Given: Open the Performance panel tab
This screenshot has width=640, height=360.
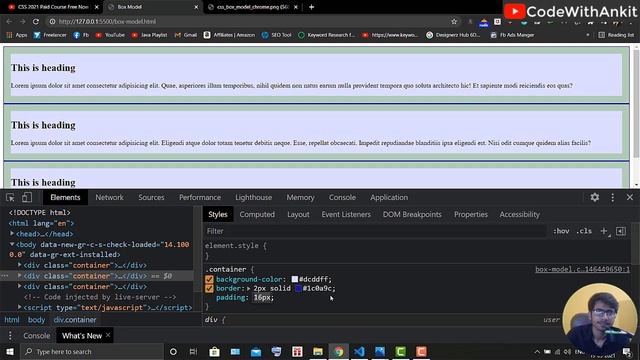Looking at the screenshot, I should [200, 198].
